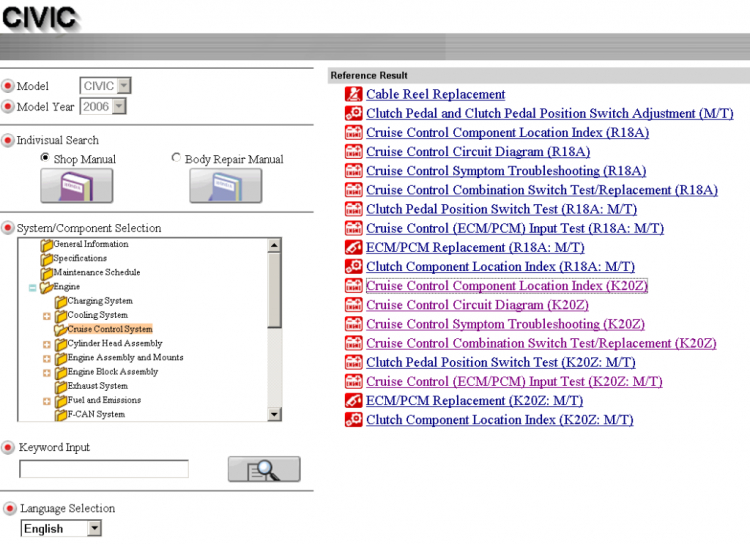
Task: Click the icon beside Clutch Pedal Position Switch Test (R18A: M/T)
Action: [x=353, y=209]
